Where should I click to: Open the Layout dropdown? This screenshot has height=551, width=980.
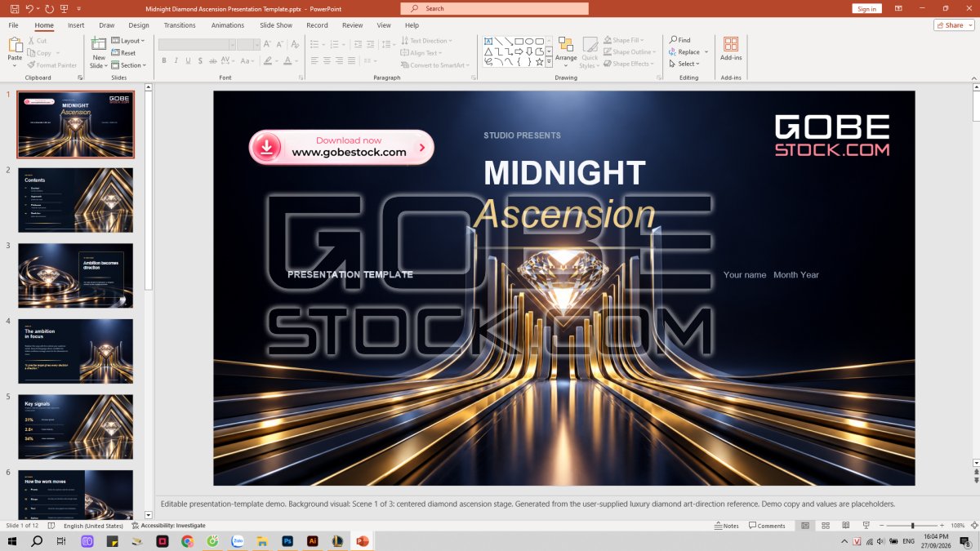(128, 40)
